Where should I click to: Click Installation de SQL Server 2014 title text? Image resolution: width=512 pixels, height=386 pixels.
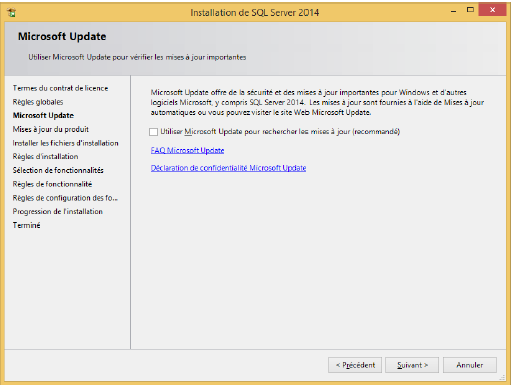click(x=255, y=13)
